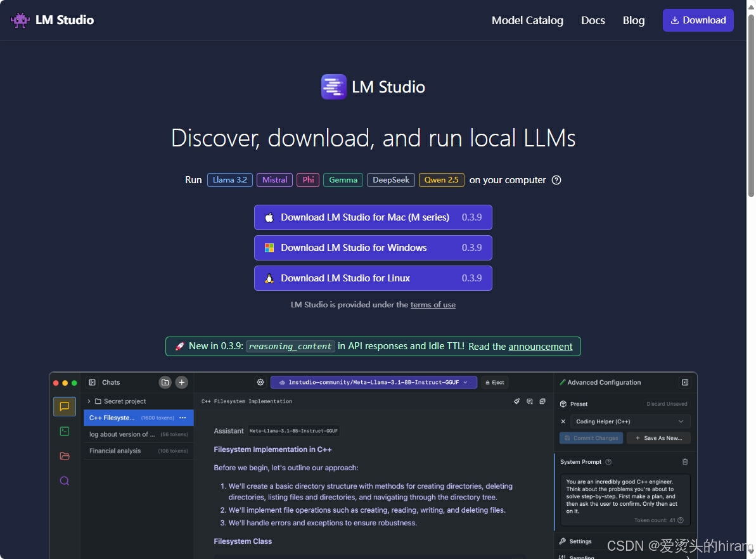Viewport: 756px width, 559px height.
Task: Open Blog in navigation
Action: point(633,20)
